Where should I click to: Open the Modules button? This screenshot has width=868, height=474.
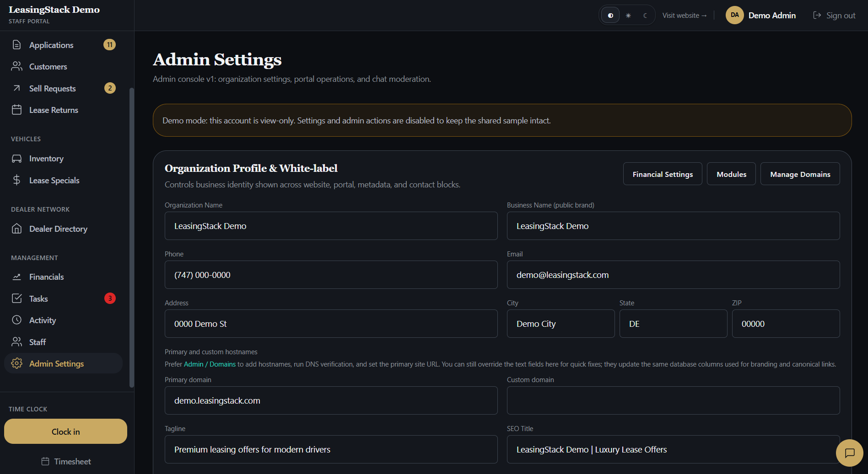click(731, 174)
